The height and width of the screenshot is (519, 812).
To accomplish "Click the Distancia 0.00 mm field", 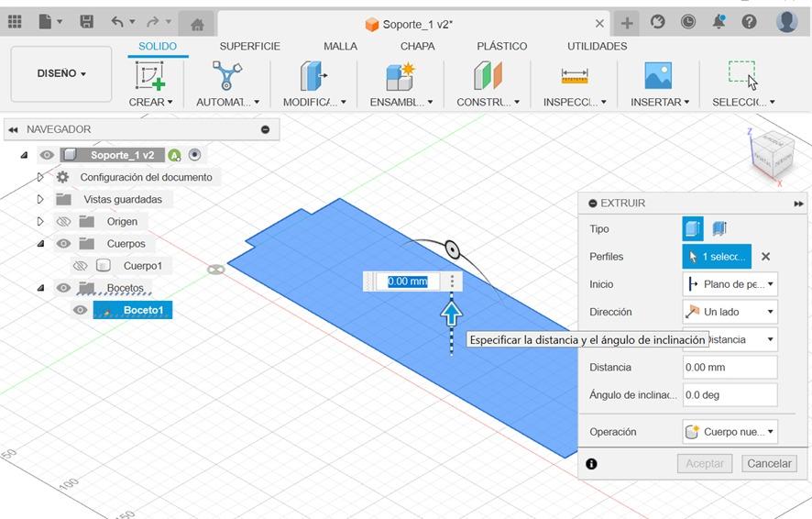I will (730, 367).
